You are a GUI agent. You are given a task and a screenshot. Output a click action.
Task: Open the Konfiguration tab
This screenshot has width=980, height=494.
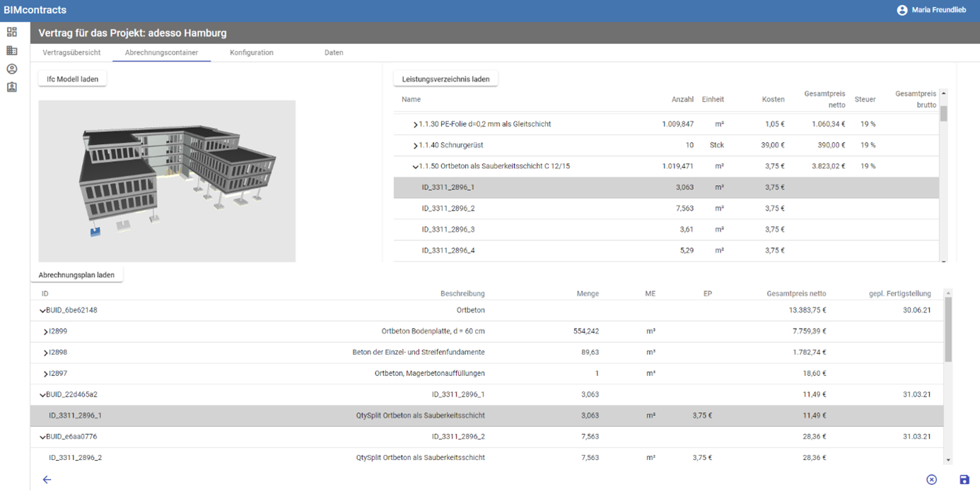(251, 52)
